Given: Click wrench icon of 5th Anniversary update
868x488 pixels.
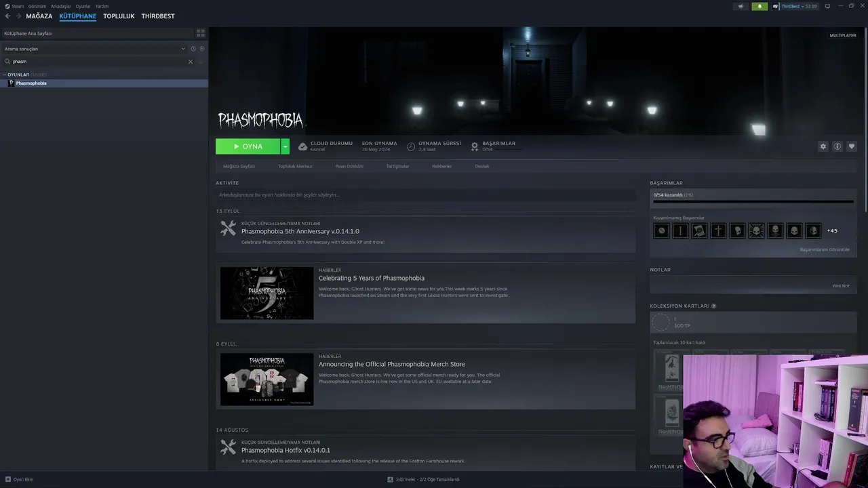Looking at the screenshot, I should point(229,228).
